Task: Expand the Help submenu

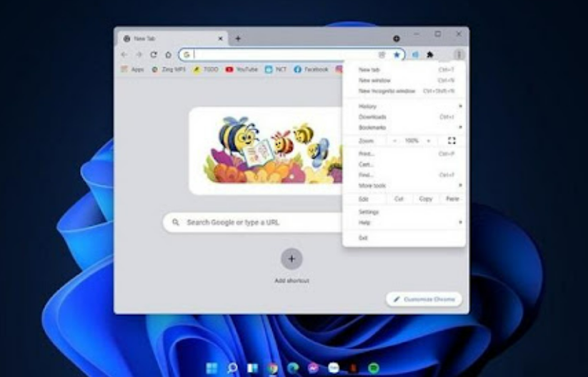Action: click(x=404, y=223)
